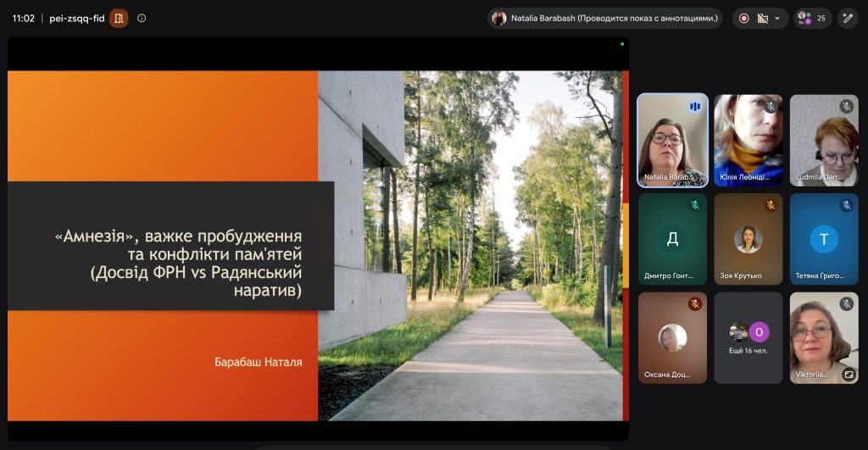Open the 'Ещё 16 чел.' tile

(x=748, y=338)
